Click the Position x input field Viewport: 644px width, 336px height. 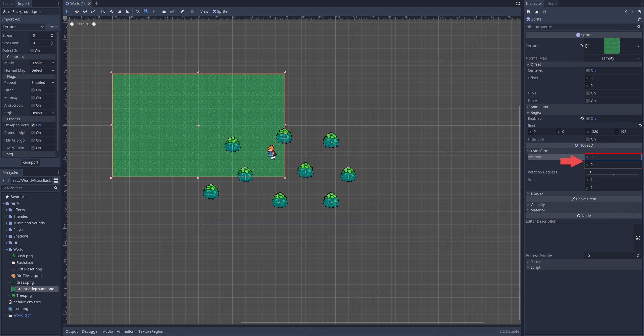(613, 157)
